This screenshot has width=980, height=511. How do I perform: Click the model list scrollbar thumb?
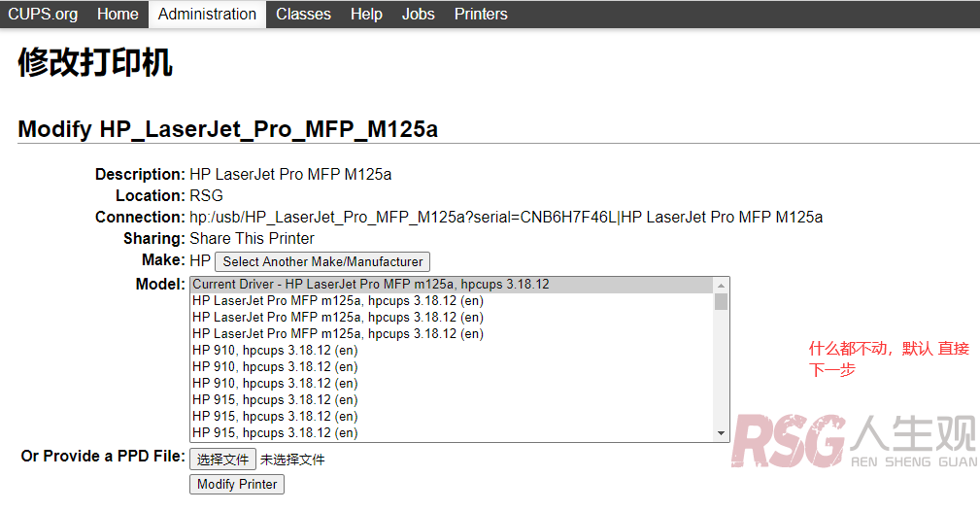(722, 301)
